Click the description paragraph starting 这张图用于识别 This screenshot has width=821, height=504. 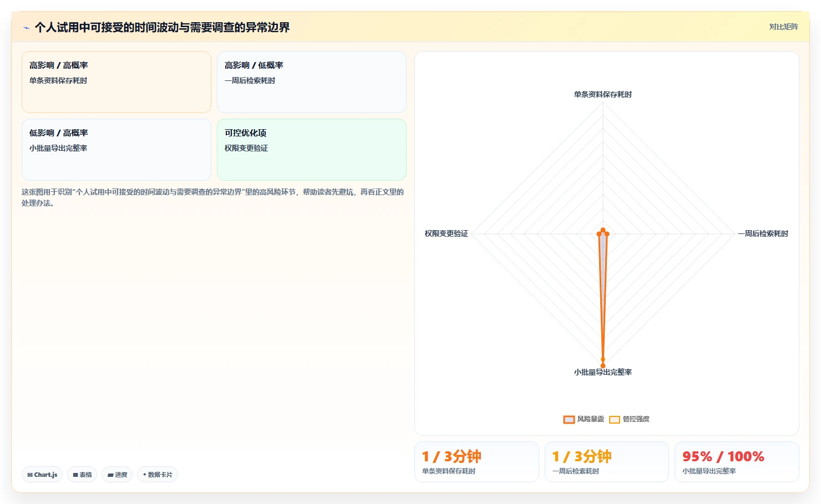[213, 197]
